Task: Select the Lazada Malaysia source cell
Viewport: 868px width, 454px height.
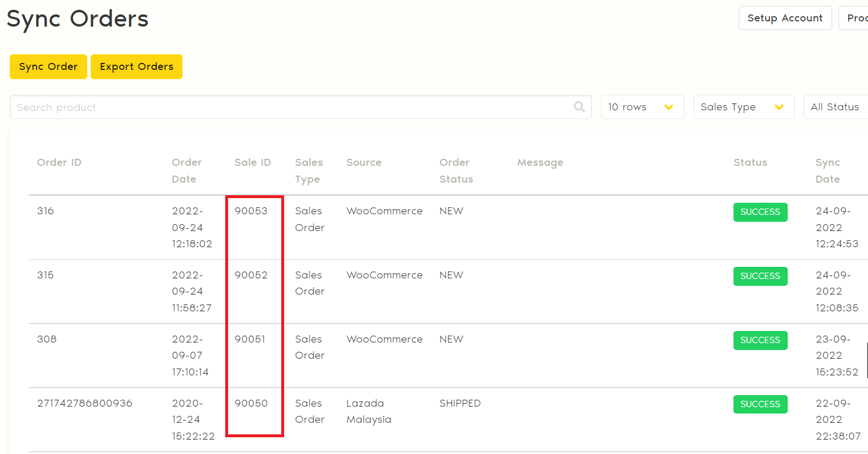Action: [x=369, y=411]
